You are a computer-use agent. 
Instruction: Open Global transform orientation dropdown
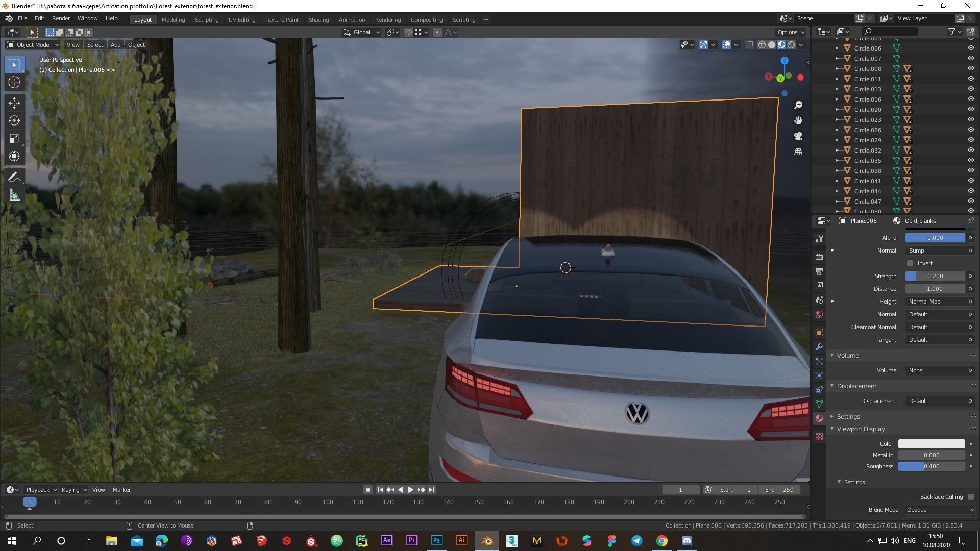point(362,32)
